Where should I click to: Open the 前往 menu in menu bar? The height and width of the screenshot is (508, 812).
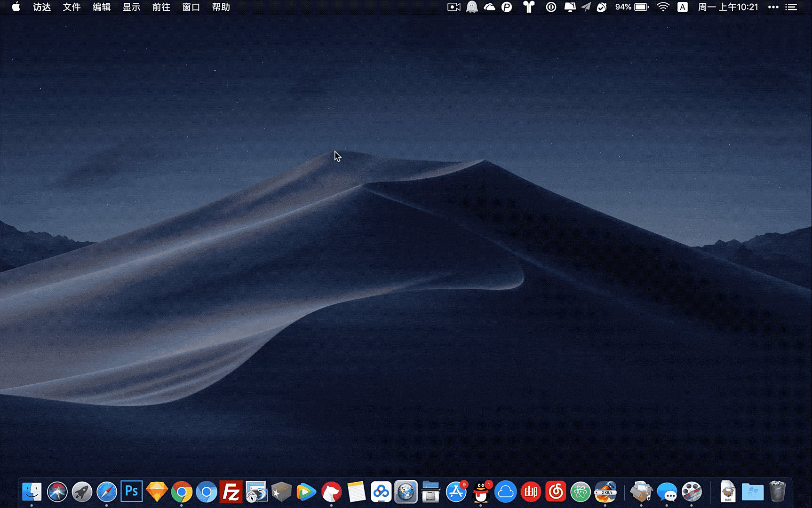pos(161,7)
